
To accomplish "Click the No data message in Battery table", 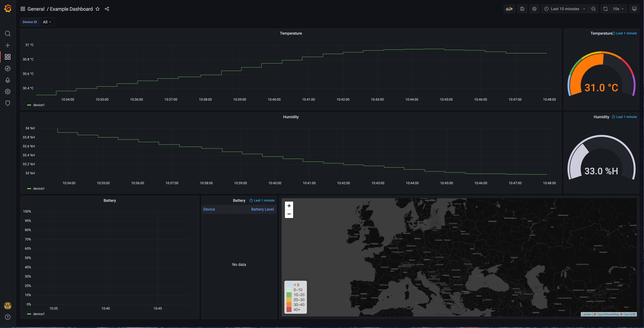I will pyautogui.click(x=239, y=265).
